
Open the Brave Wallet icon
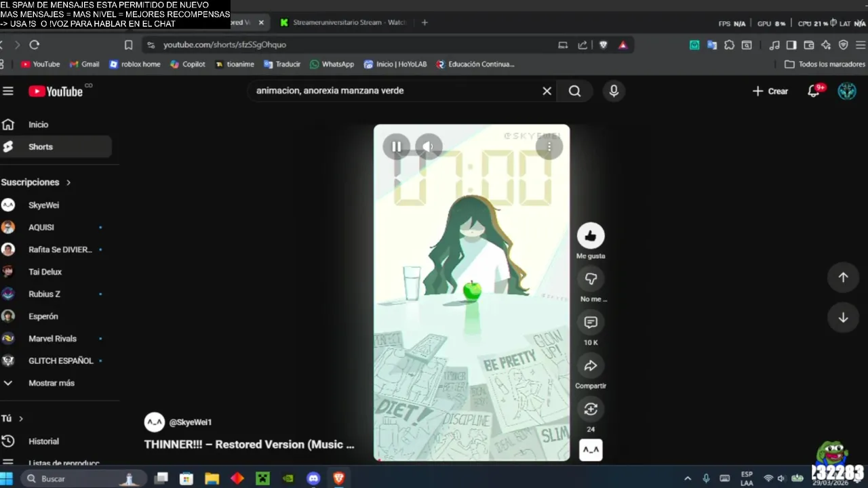click(809, 45)
